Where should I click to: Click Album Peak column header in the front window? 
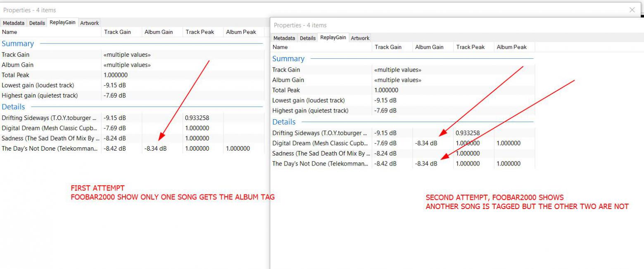click(511, 47)
